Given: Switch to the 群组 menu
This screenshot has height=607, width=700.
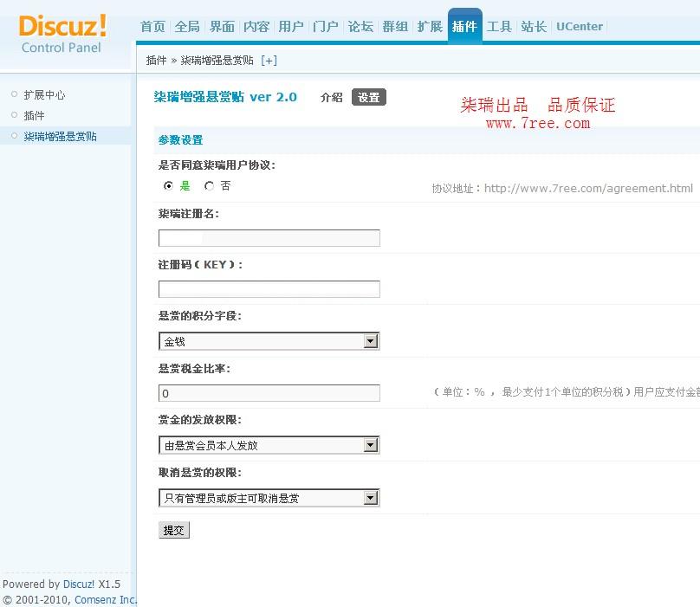Looking at the screenshot, I should (395, 26).
